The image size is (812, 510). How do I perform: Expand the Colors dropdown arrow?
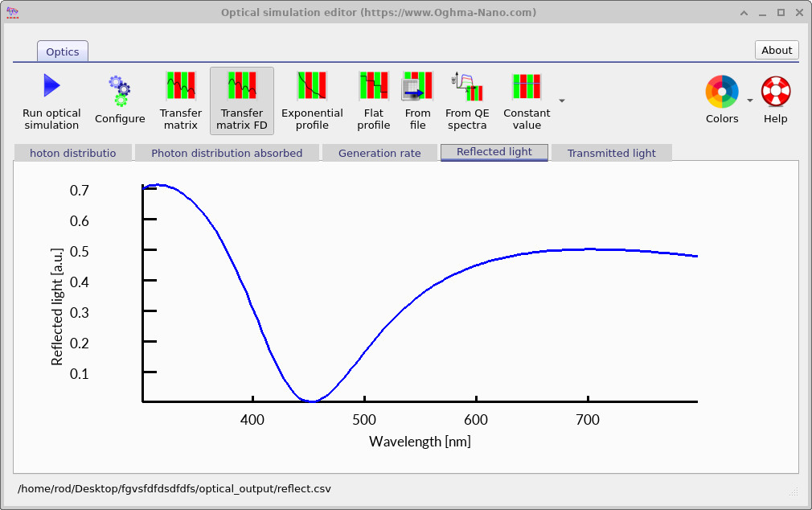coord(749,101)
